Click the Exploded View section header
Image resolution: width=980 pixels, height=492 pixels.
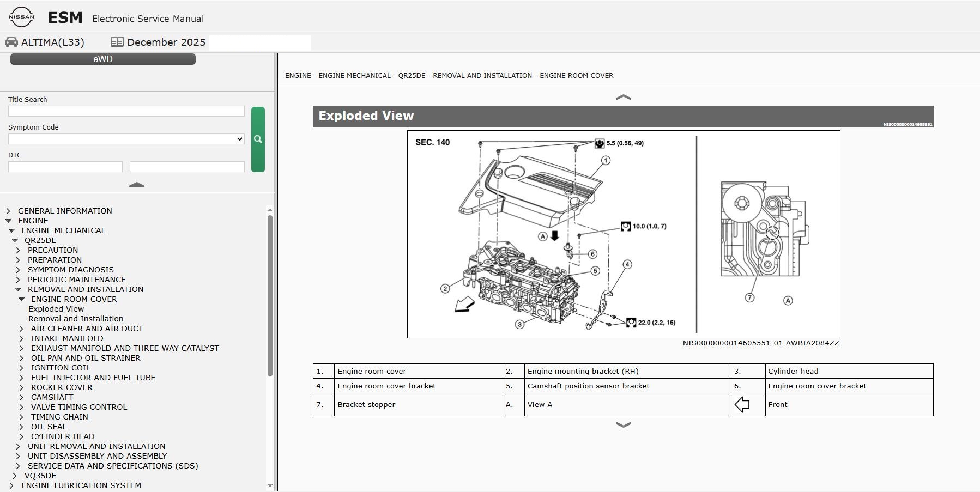click(623, 117)
